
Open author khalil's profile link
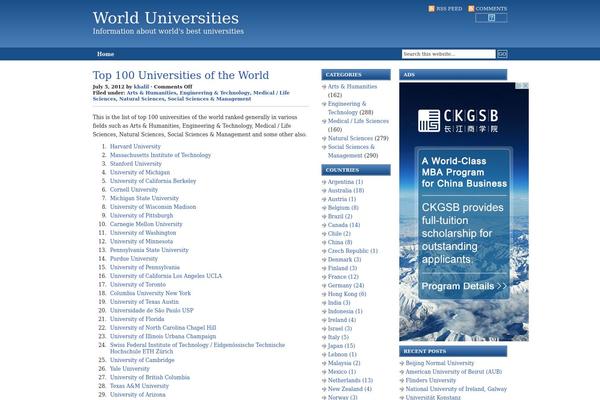(x=141, y=87)
